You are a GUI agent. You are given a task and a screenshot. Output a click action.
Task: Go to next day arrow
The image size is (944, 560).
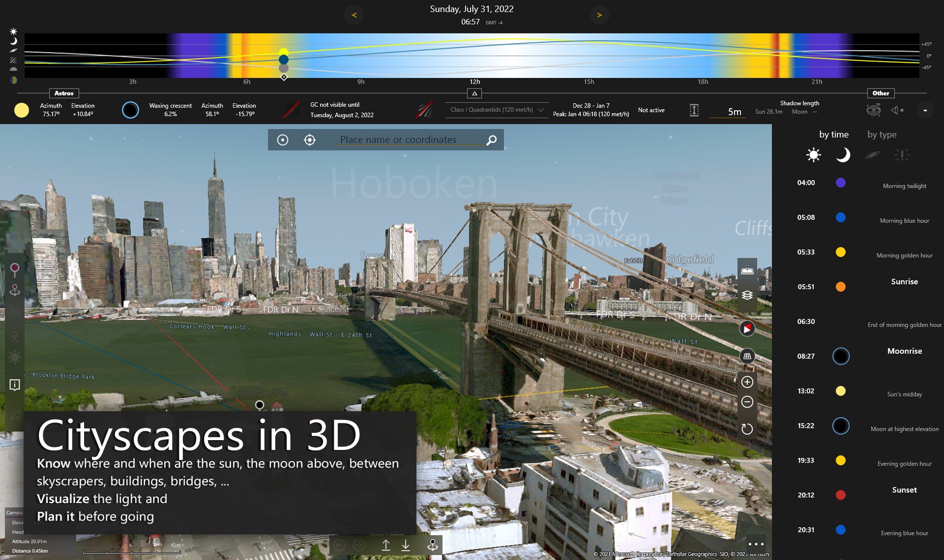click(599, 15)
